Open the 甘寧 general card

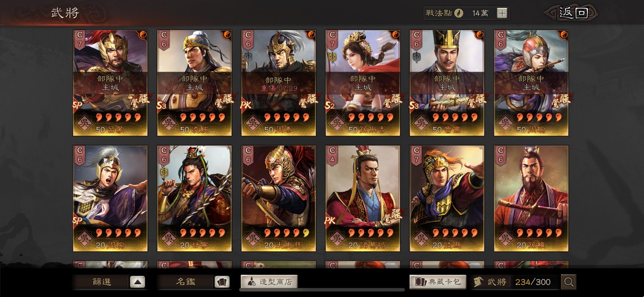pyautogui.click(x=194, y=198)
